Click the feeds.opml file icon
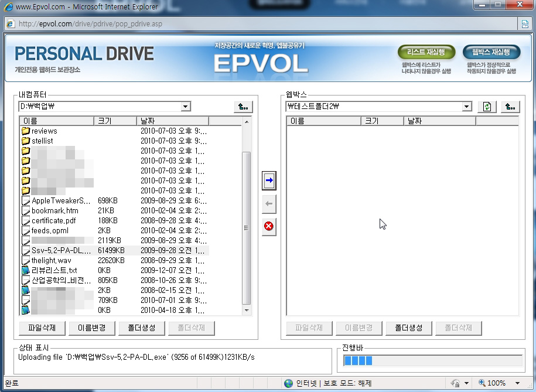The image size is (536, 392). pyautogui.click(x=26, y=230)
